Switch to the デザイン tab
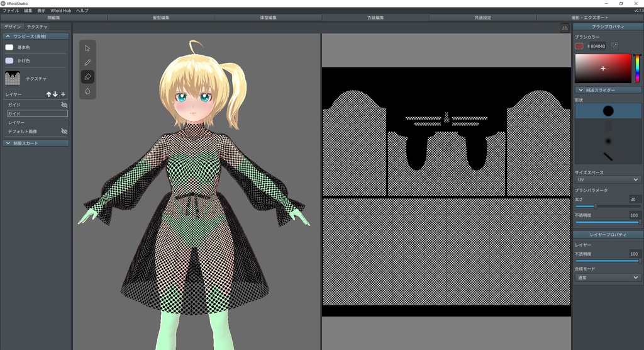644x350 pixels. coord(13,27)
